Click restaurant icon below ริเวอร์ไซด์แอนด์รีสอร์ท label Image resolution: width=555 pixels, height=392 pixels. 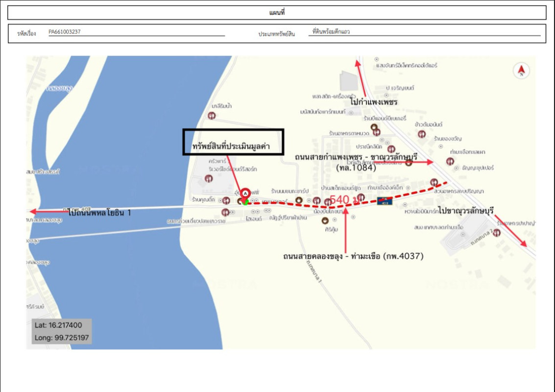tap(209, 178)
